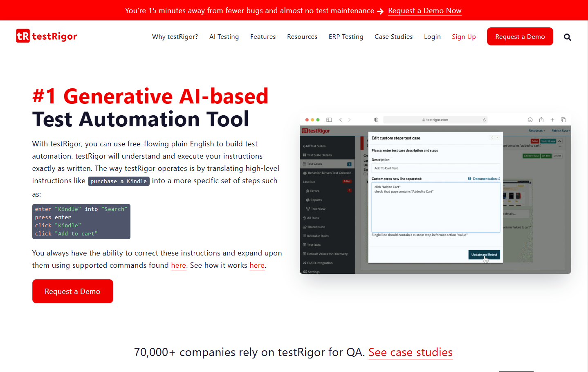The height and width of the screenshot is (372, 588).
Task: Open the Patrick Ross account menu
Action: [560, 130]
